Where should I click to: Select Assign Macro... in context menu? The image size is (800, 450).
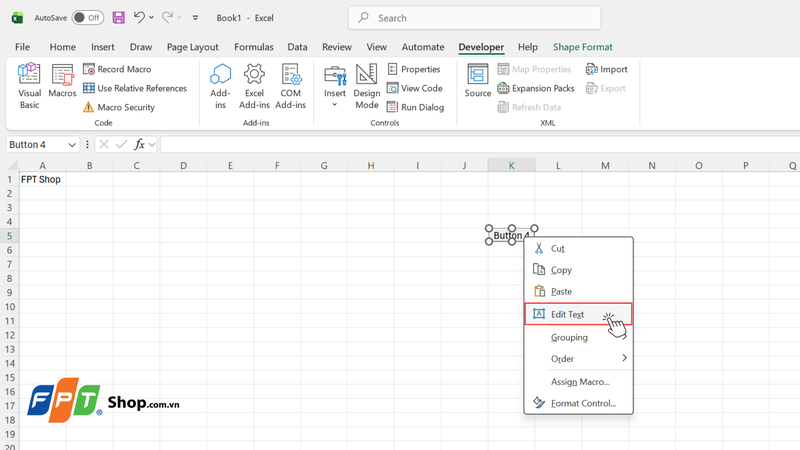click(579, 382)
